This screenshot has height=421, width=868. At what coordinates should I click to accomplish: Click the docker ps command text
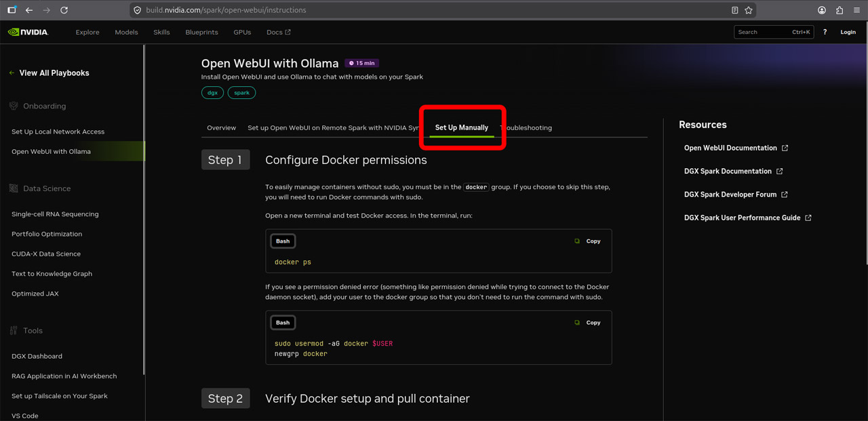[x=293, y=262]
